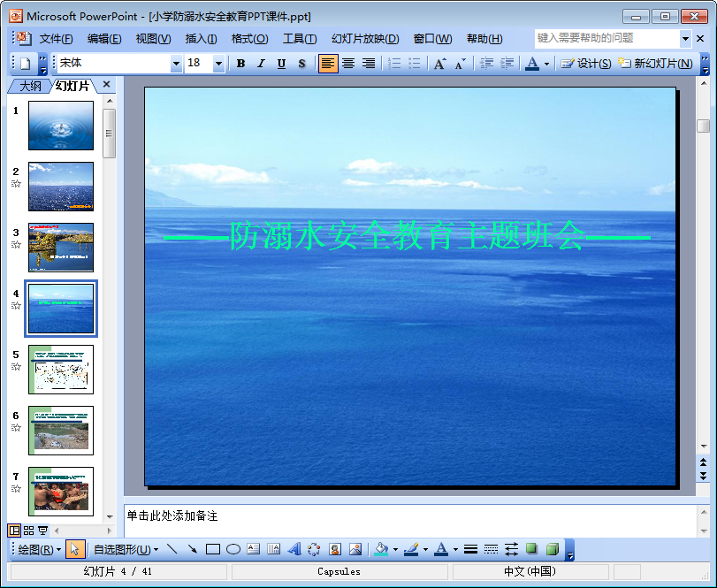Click Line Style icon

pyautogui.click(x=470, y=549)
